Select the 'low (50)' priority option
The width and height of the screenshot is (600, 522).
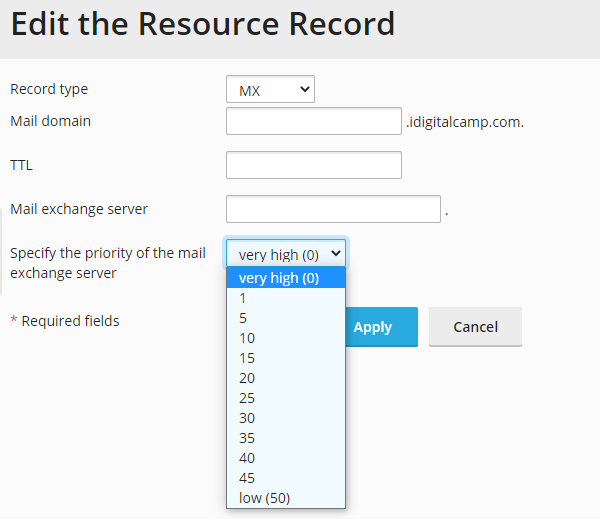point(286,498)
